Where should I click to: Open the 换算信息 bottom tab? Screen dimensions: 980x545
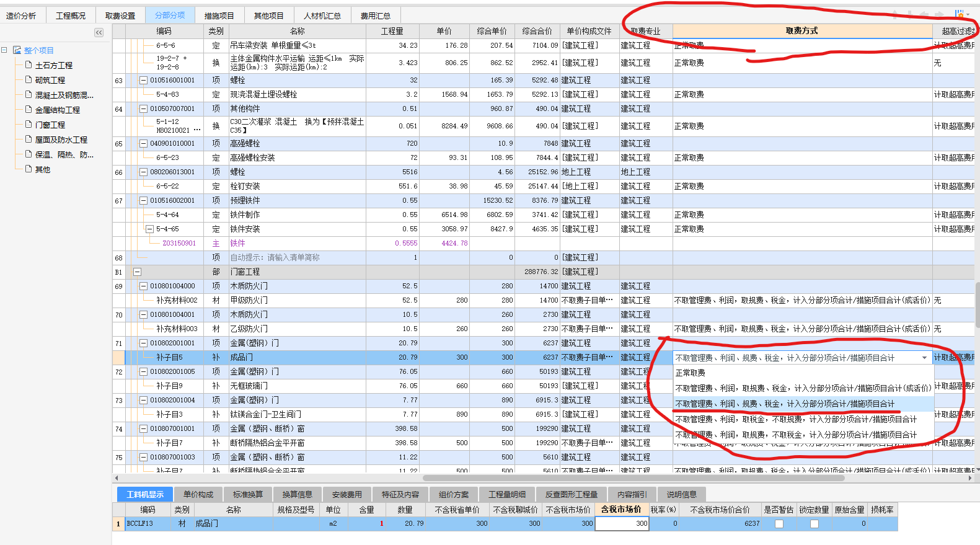(x=298, y=494)
